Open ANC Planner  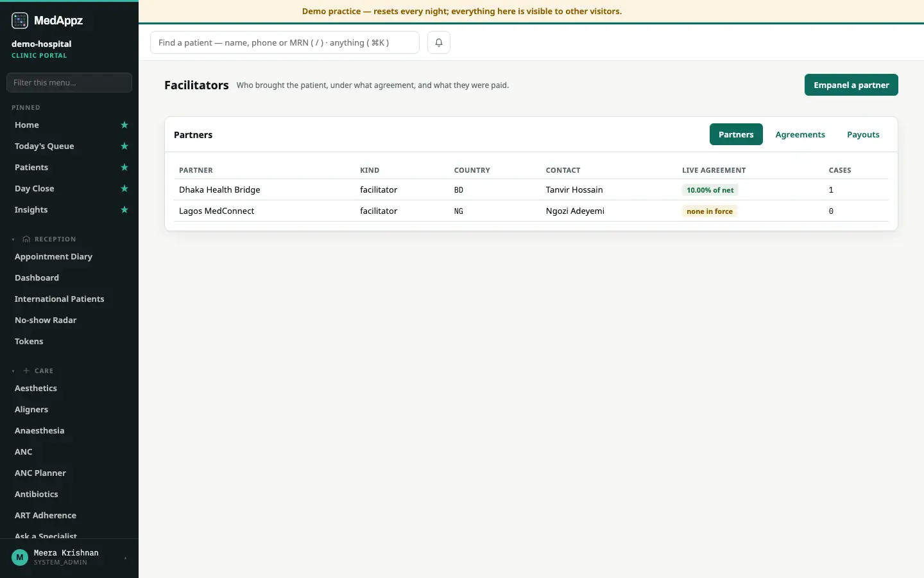[40, 473]
